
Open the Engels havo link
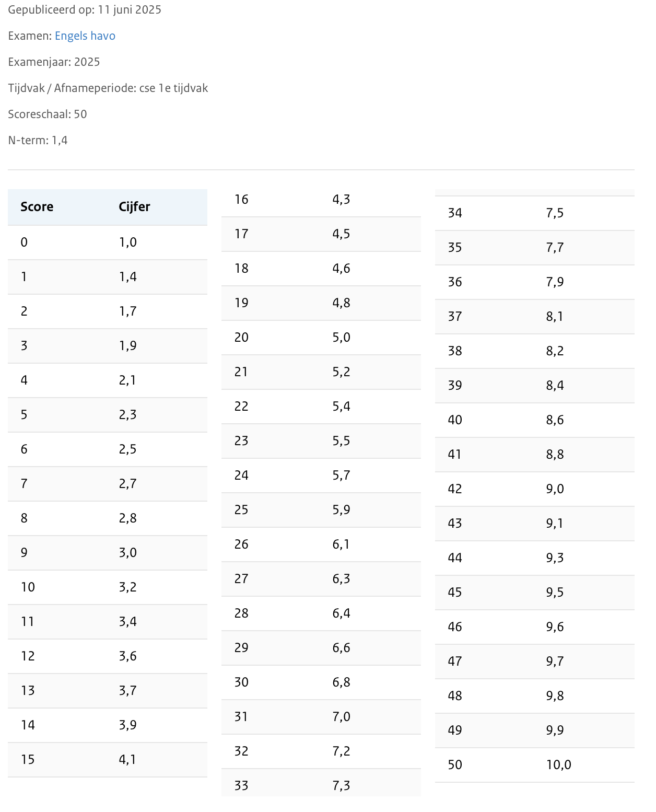[85, 36]
